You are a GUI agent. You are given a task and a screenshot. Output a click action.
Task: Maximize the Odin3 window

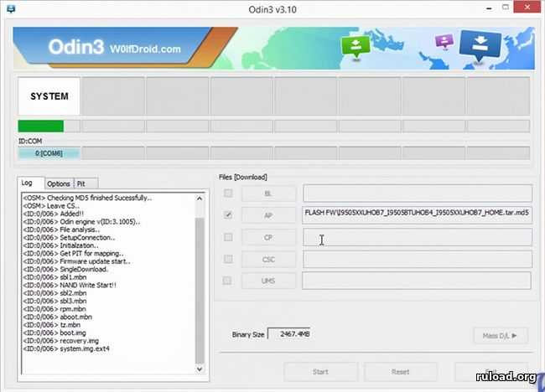506,8
